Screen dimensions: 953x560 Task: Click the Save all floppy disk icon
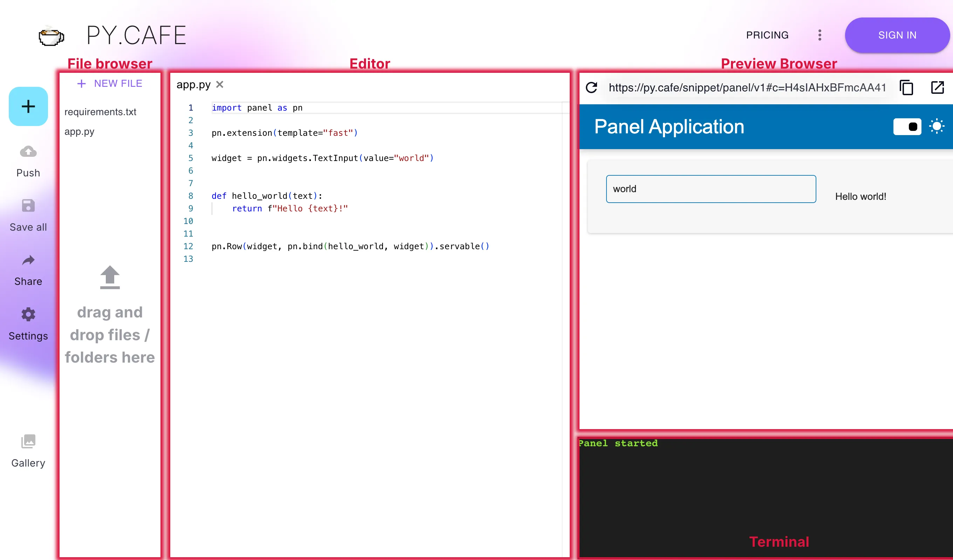pos(28,206)
